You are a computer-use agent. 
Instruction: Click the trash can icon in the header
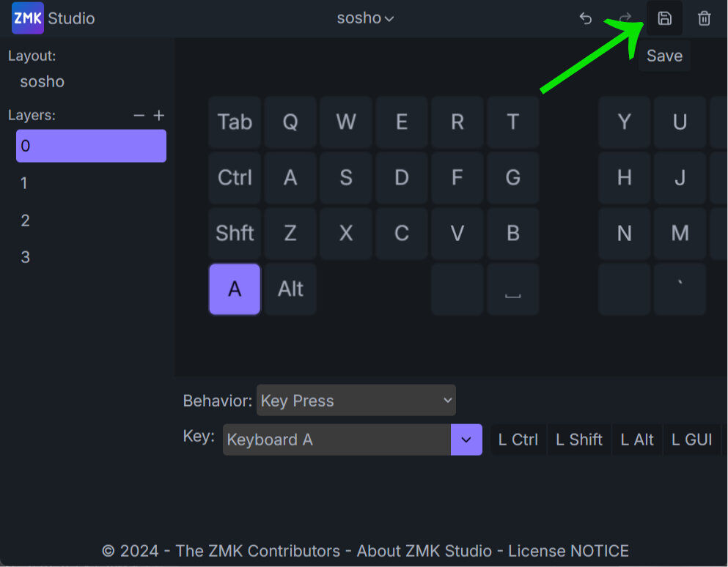click(704, 18)
